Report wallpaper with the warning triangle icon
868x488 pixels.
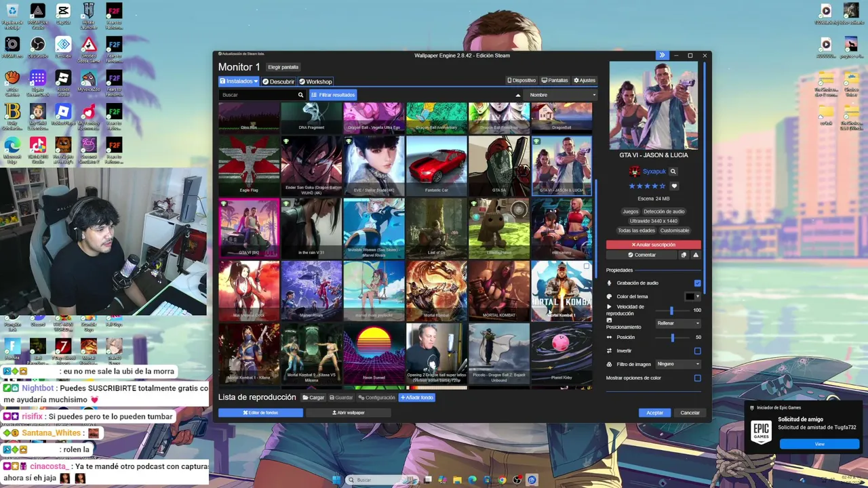695,255
